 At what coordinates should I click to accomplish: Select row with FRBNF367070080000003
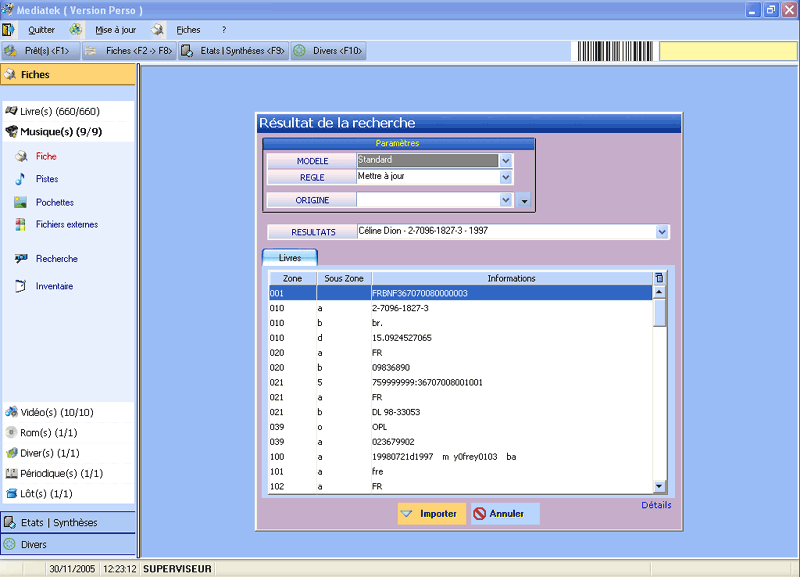(460, 293)
